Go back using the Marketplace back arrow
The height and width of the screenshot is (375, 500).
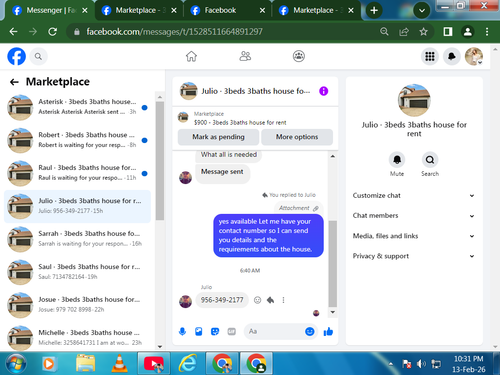tap(14, 82)
